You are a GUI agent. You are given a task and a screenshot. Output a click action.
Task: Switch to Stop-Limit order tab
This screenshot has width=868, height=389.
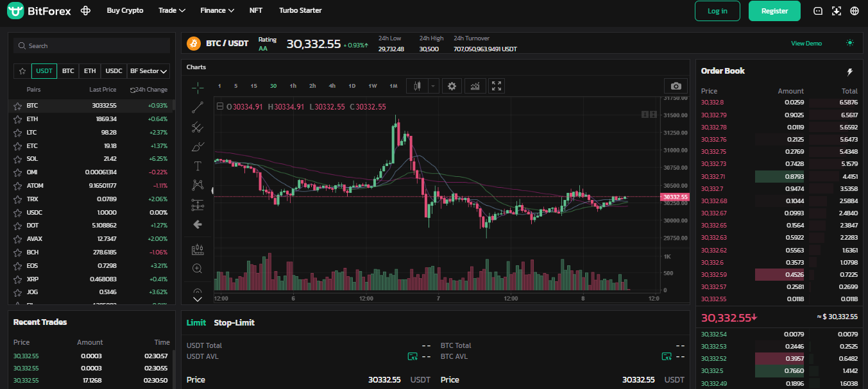(234, 323)
